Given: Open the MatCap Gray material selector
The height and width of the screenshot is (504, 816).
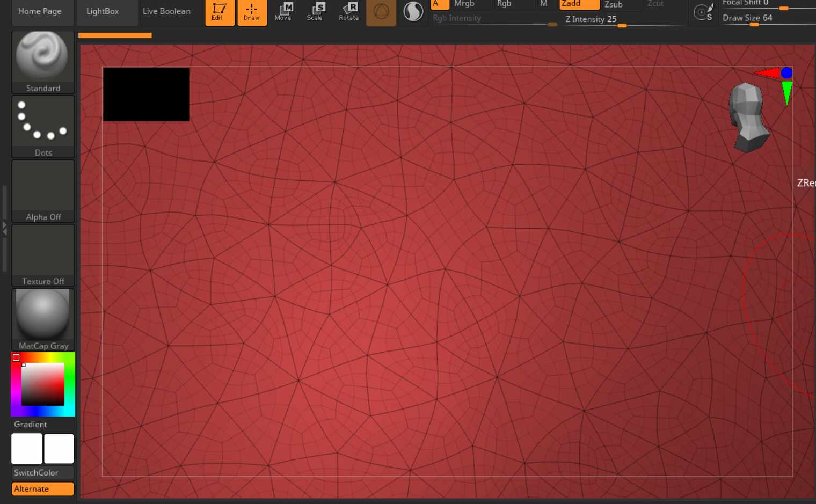Looking at the screenshot, I should 43,320.
